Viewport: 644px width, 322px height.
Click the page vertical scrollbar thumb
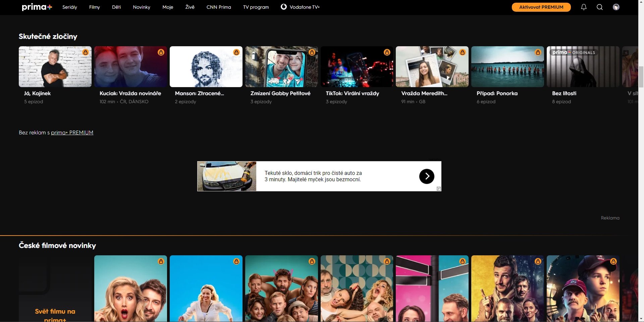coord(641,77)
